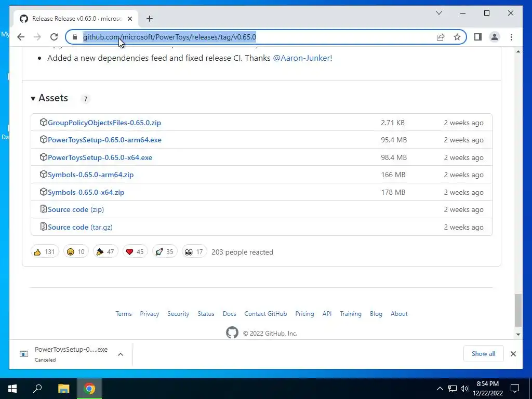Click package icon beside Symbols arm64 zip

(x=44, y=174)
